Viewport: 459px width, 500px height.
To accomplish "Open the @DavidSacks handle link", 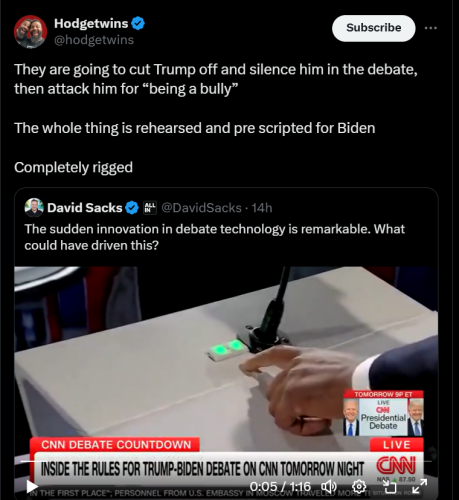I will pos(202,208).
